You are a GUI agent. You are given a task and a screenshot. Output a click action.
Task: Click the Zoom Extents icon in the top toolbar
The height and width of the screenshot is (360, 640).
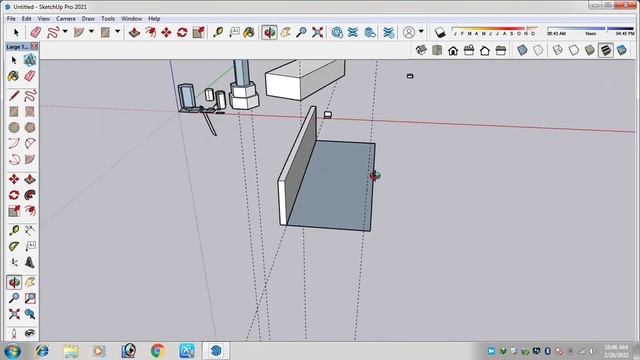point(318,32)
